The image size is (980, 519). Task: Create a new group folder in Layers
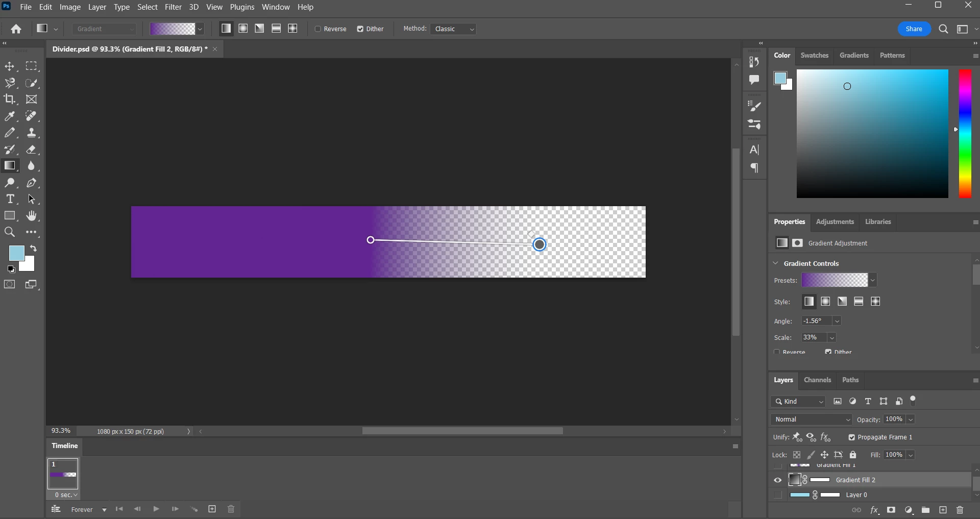(925, 510)
